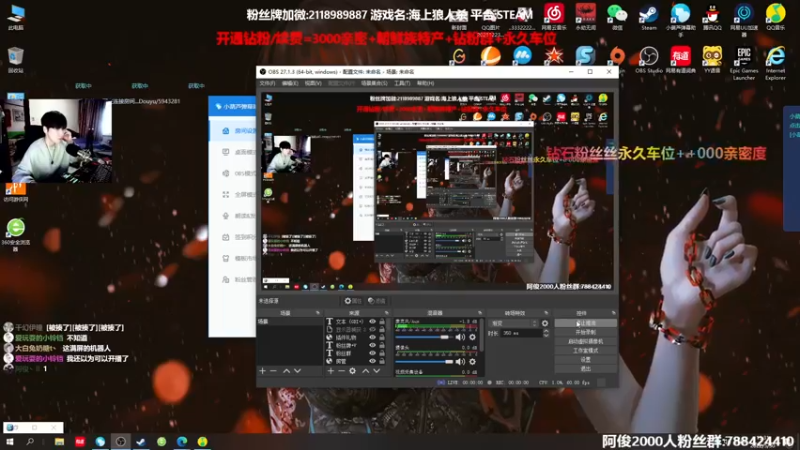Move the selected source up
This screenshot has width=800, height=450.
365,371
